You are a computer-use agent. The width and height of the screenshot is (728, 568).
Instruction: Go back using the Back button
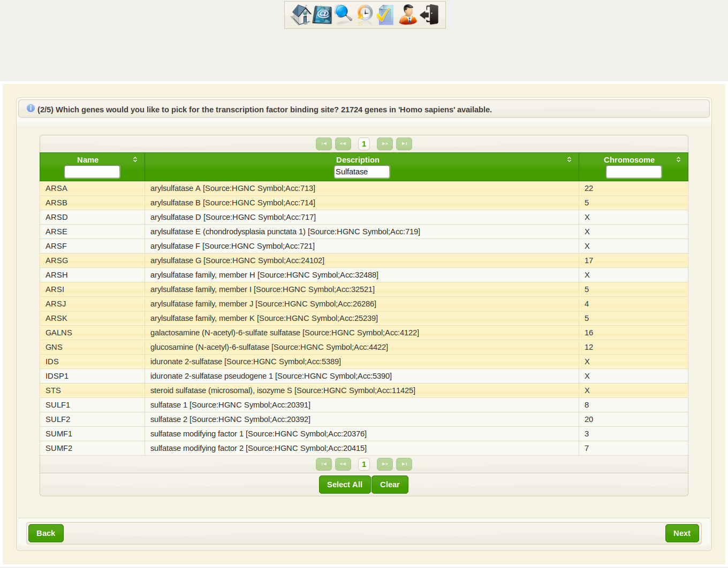(x=45, y=533)
